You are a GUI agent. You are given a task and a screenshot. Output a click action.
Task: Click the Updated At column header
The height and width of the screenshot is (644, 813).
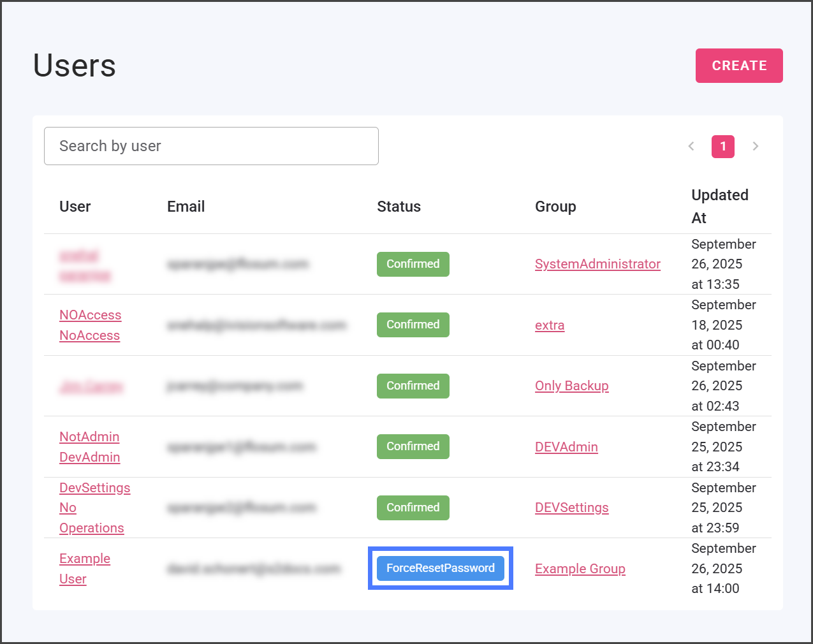[719, 206]
